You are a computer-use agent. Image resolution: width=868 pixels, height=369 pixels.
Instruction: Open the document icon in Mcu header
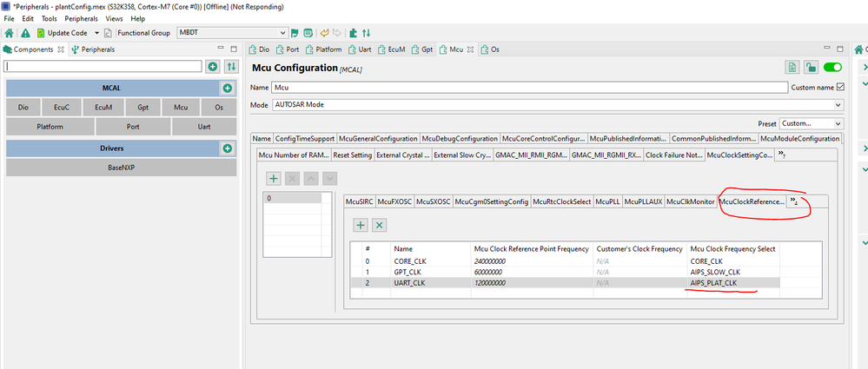tap(792, 68)
